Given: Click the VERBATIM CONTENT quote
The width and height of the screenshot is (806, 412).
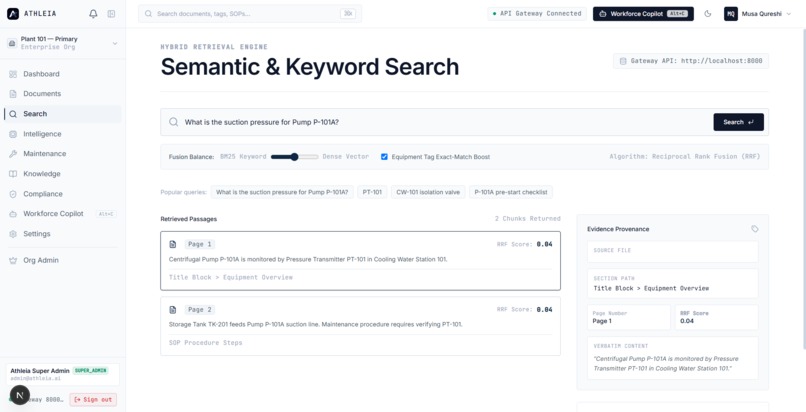Looking at the screenshot, I should (666, 364).
